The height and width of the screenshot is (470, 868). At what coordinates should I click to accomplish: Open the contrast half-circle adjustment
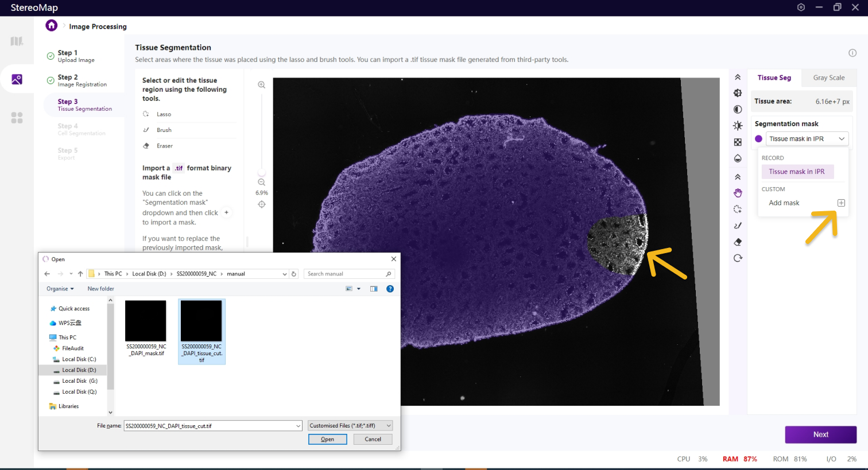coord(738,110)
